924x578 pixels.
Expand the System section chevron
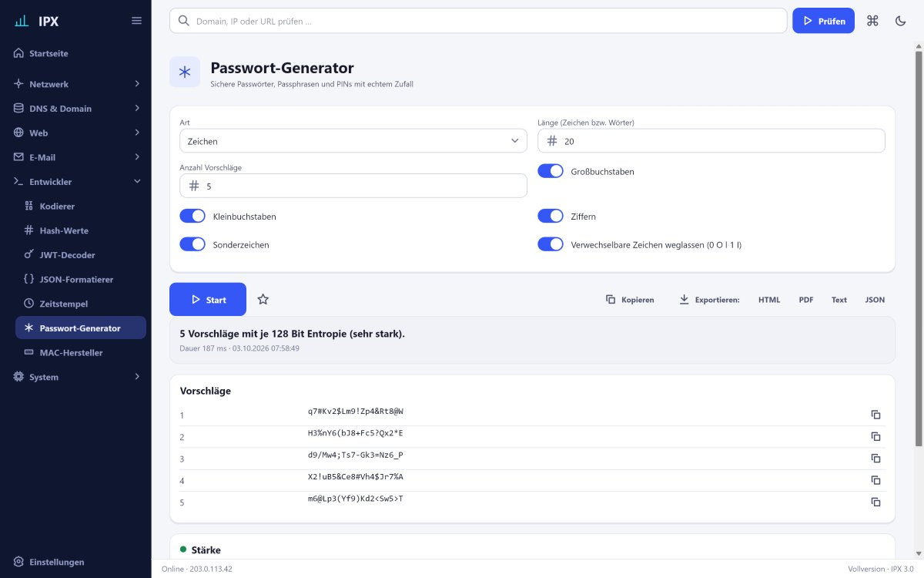(x=137, y=377)
